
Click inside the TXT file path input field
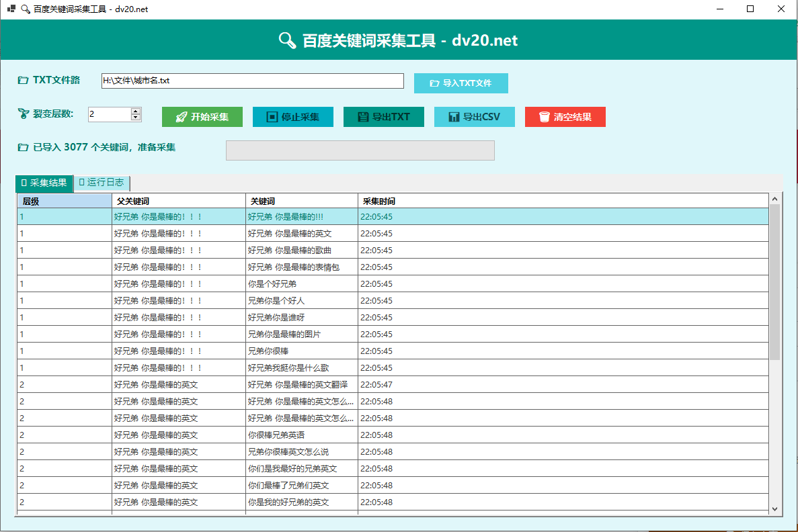pos(252,80)
